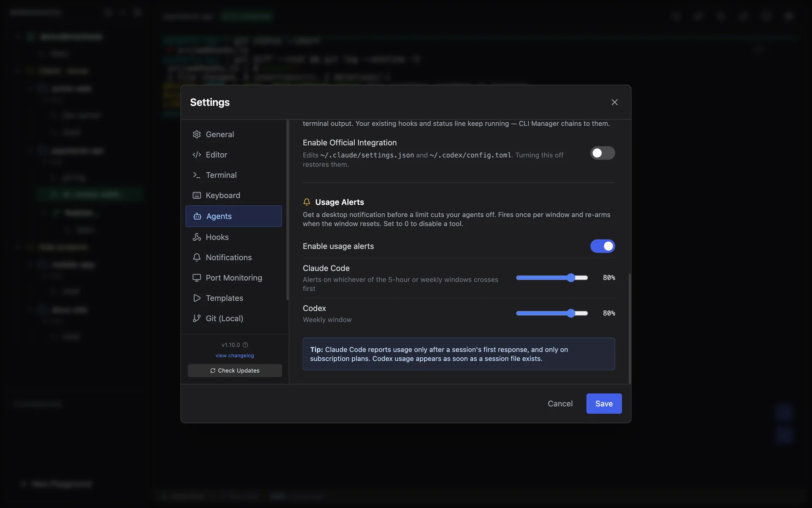The height and width of the screenshot is (508, 812).
Task: Click the branch icon beside Git (Local)
Action: 197,318
